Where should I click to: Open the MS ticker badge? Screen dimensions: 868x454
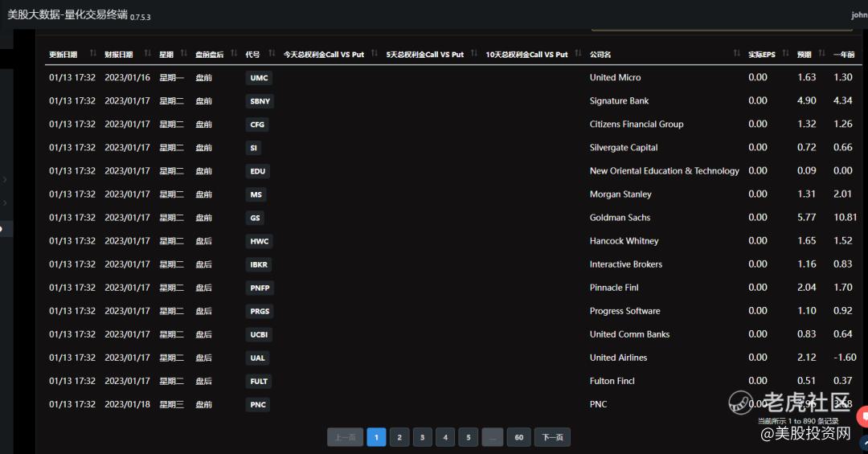(256, 194)
